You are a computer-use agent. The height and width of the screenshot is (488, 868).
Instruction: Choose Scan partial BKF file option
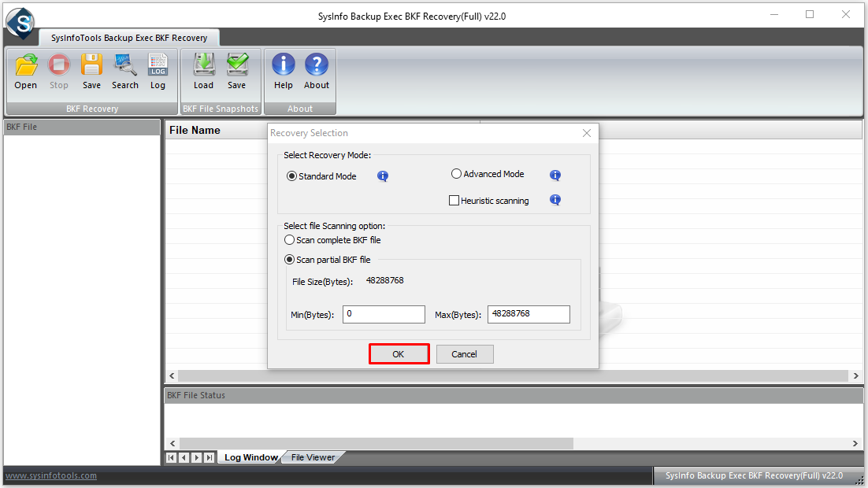point(289,260)
